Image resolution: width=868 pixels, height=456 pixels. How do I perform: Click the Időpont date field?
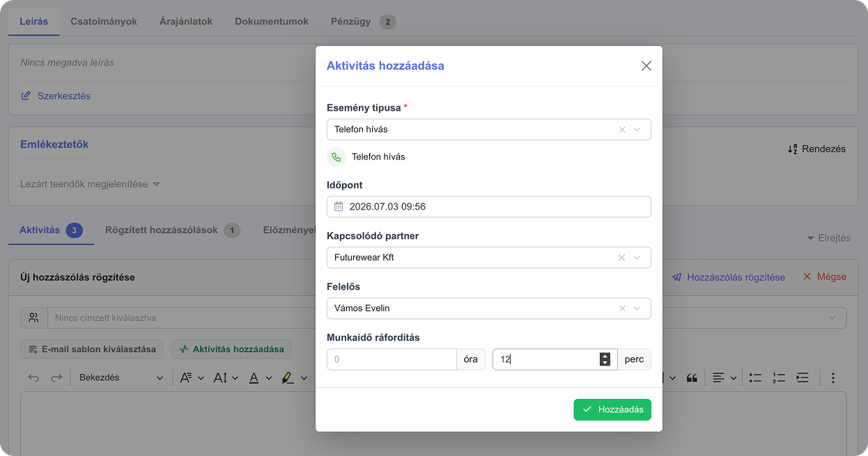pos(489,207)
